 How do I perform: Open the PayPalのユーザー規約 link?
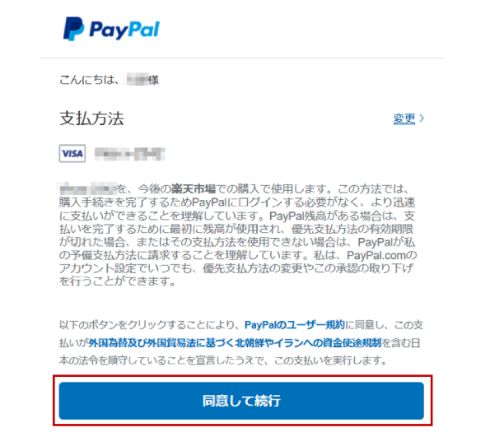coord(295,325)
